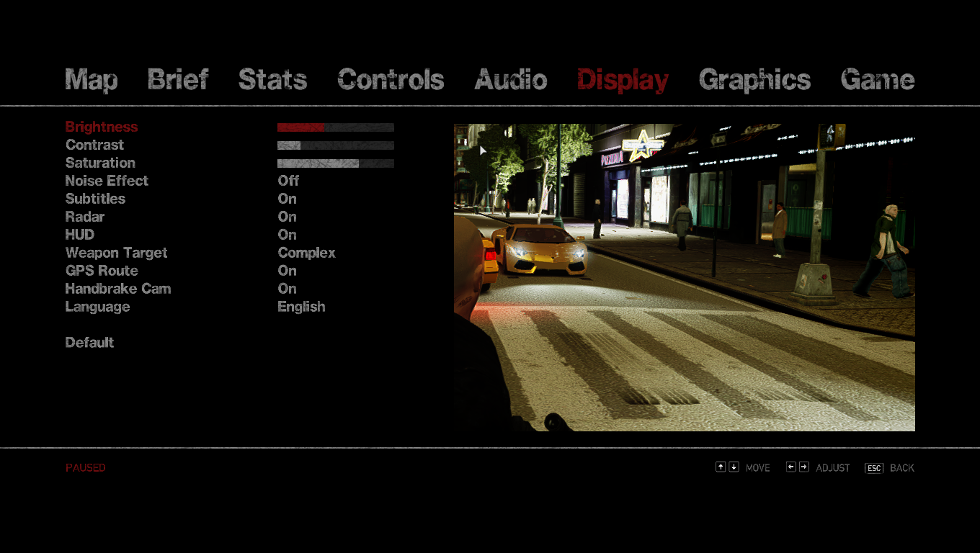This screenshot has width=980, height=553.
Task: Go to the Controls tab
Action: click(391, 79)
